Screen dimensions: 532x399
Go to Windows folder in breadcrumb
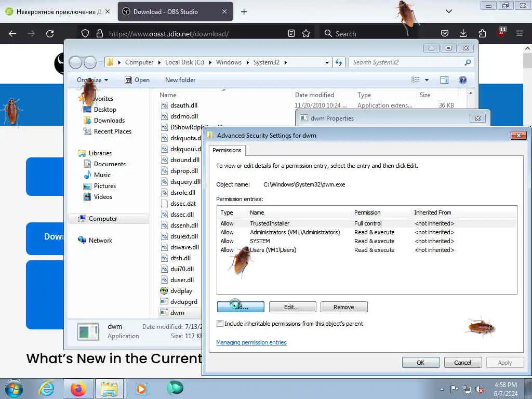(229, 62)
